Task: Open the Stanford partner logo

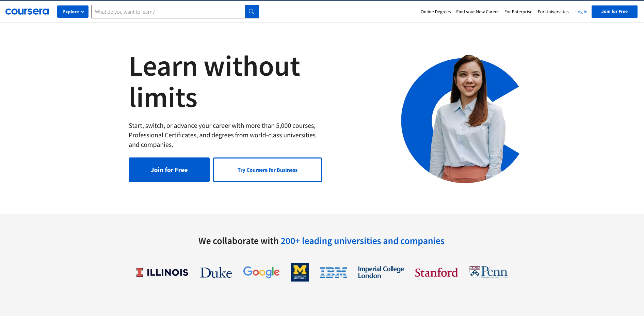Action: click(x=436, y=272)
